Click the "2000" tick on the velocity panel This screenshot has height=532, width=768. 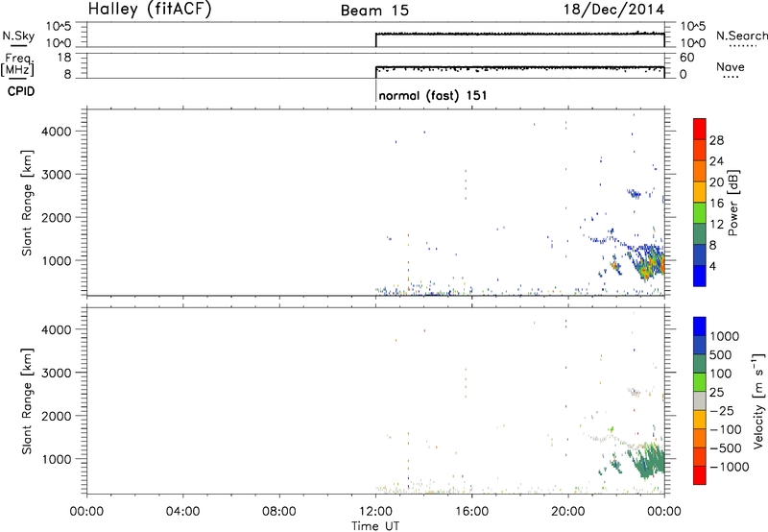click(57, 416)
